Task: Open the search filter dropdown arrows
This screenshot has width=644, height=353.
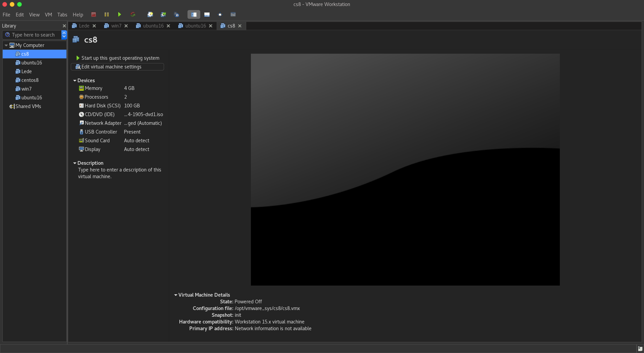Action: coord(64,35)
